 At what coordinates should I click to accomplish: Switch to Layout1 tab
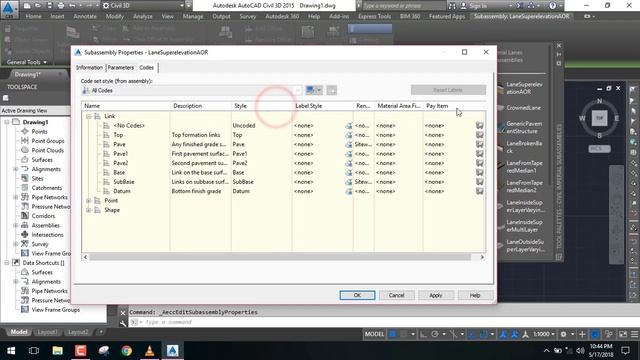pyautogui.click(x=47, y=332)
